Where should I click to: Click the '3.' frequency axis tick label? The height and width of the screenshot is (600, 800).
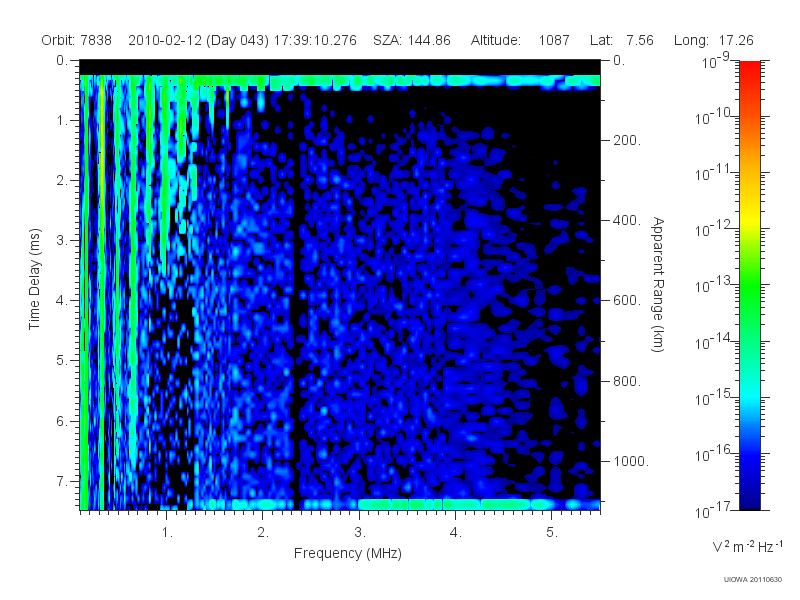(360, 533)
